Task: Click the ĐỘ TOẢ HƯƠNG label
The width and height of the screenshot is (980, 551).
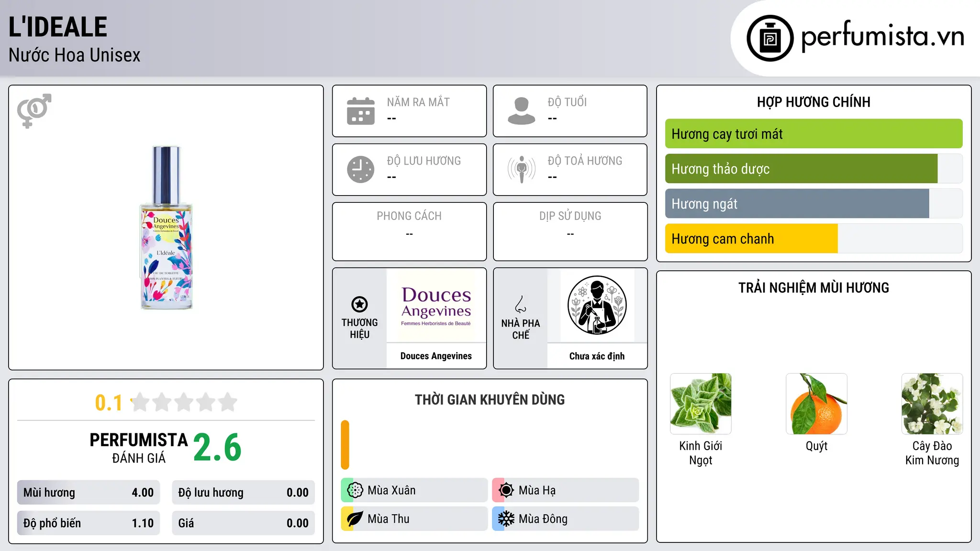Action: pos(585,161)
